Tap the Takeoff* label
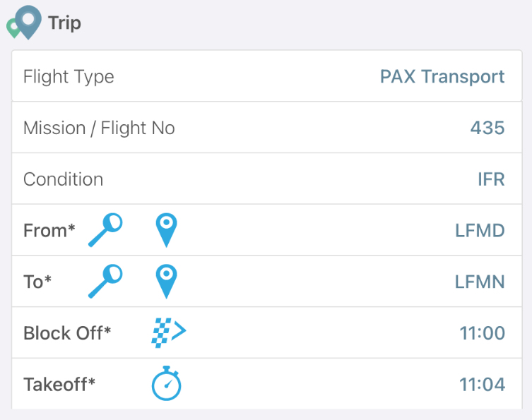 pyautogui.click(x=59, y=385)
